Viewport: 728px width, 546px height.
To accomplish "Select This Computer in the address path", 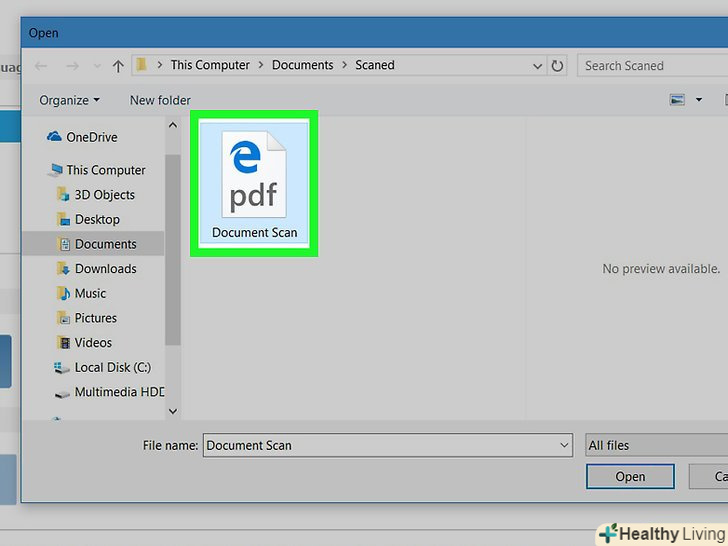I will coord(210,65).
